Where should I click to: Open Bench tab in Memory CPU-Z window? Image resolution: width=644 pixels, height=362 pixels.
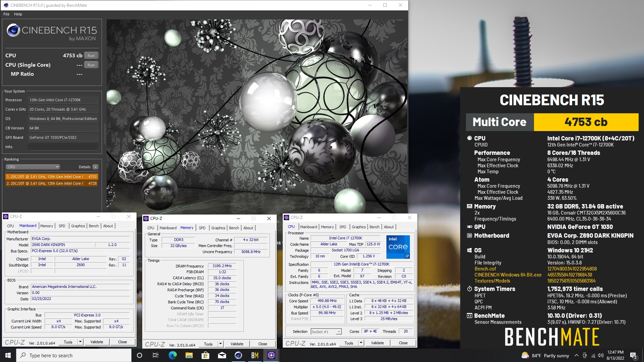(x=234, y=228)
